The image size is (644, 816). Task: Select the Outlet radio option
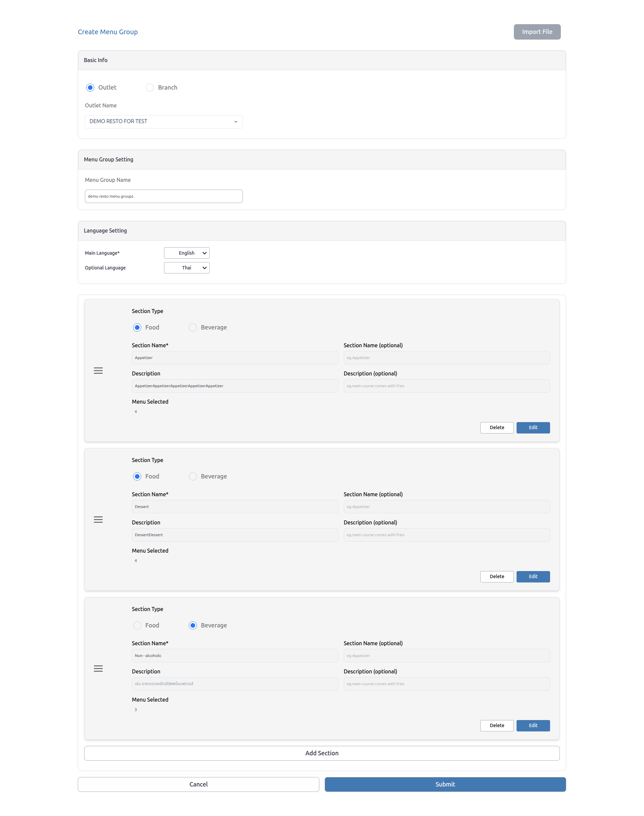click(90, 88)
